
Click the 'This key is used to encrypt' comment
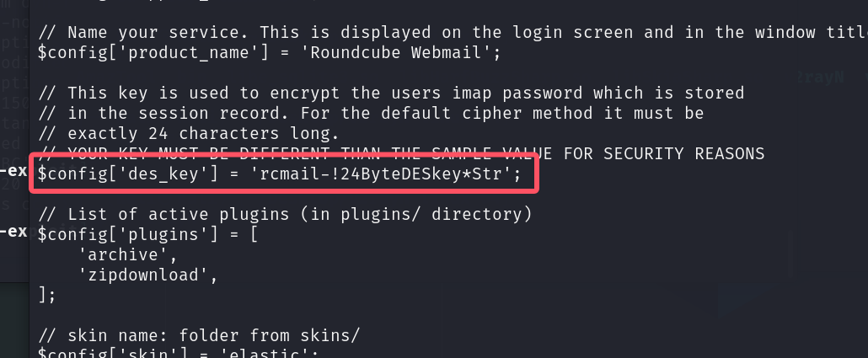point(391,93)
